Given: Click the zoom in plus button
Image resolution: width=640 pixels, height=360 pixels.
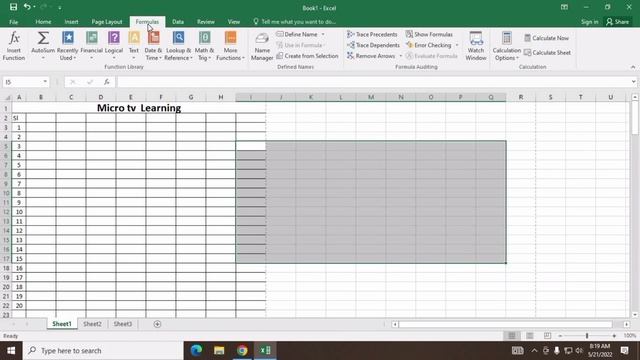Looking at the screenshot, I should pos(614,336).
